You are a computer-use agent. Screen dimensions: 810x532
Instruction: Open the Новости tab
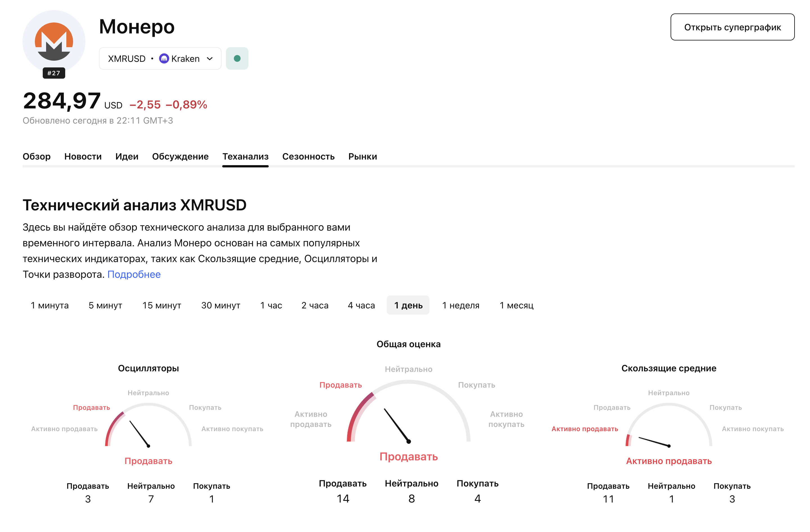(83, 156)
